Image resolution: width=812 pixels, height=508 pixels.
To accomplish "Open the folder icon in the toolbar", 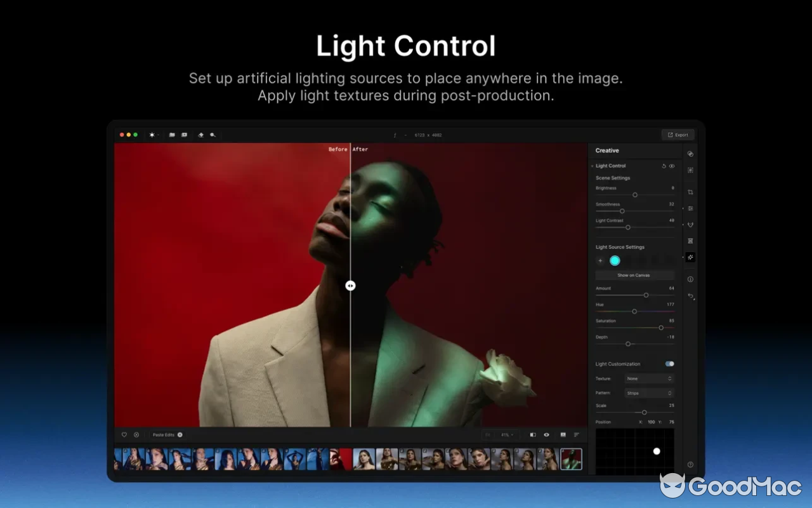I will [171, 135].
